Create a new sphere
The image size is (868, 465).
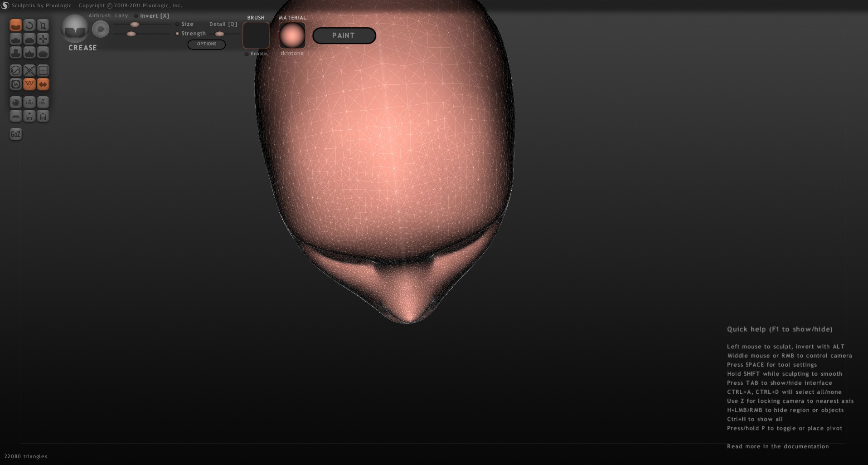point(16,103)
